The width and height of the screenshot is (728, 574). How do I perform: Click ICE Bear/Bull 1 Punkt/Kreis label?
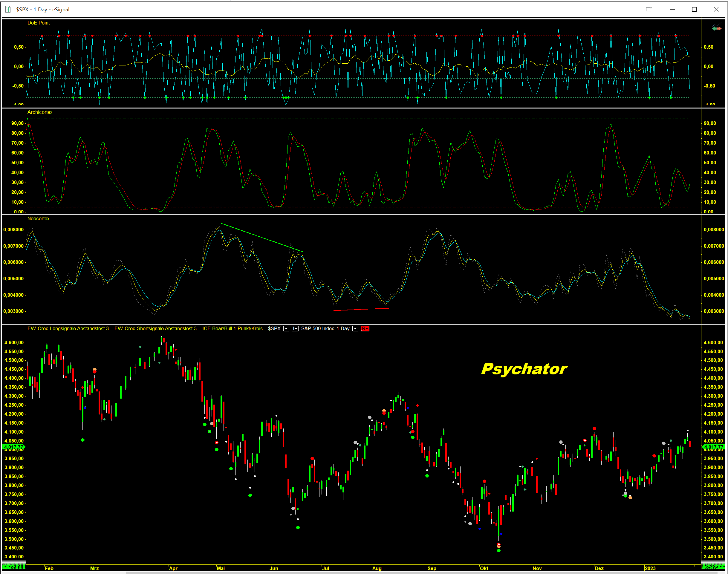pyautogui.click(x=232, y=329)
